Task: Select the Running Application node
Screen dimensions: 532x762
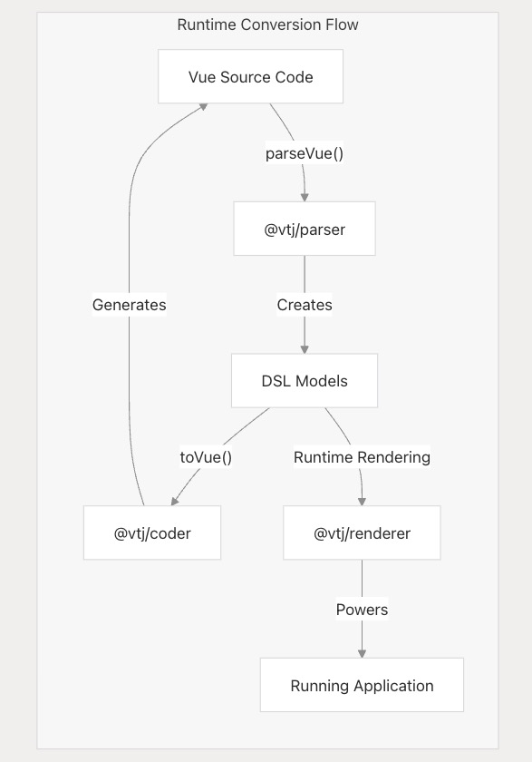Action: (362, 685)
